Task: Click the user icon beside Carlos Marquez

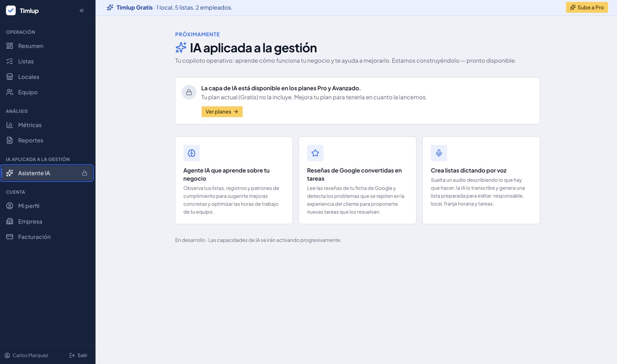Action: click(7, 355)
